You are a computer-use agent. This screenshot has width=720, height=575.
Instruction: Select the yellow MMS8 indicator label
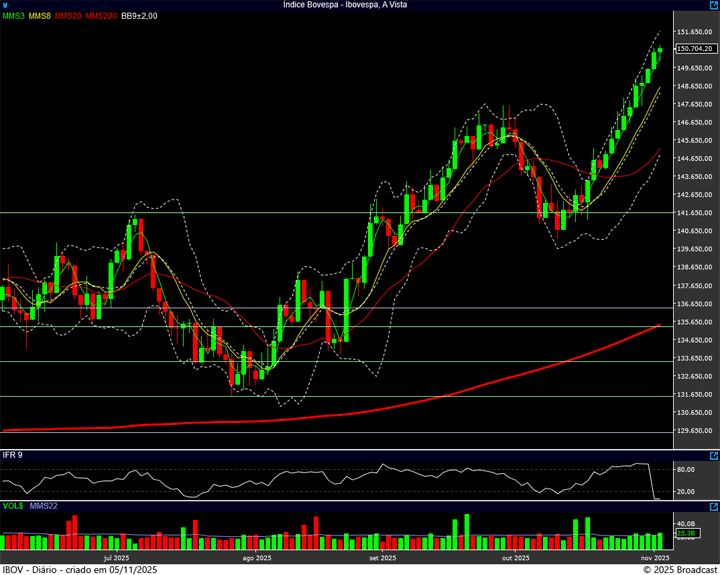pyautogui.click(x=40, y=17)
